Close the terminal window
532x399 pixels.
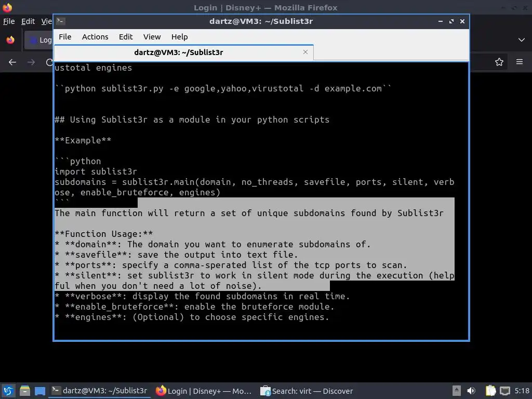pyautogui.click(x=462, y=21)
